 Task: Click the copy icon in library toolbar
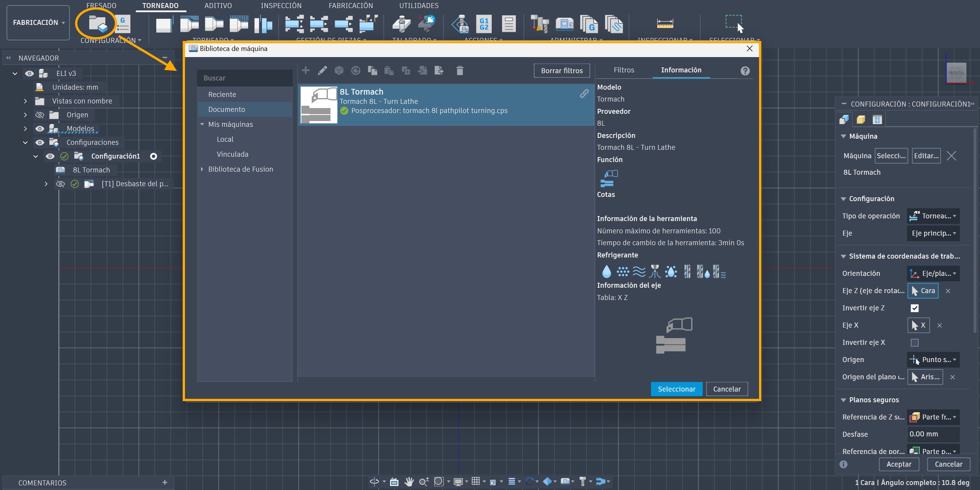372,70
